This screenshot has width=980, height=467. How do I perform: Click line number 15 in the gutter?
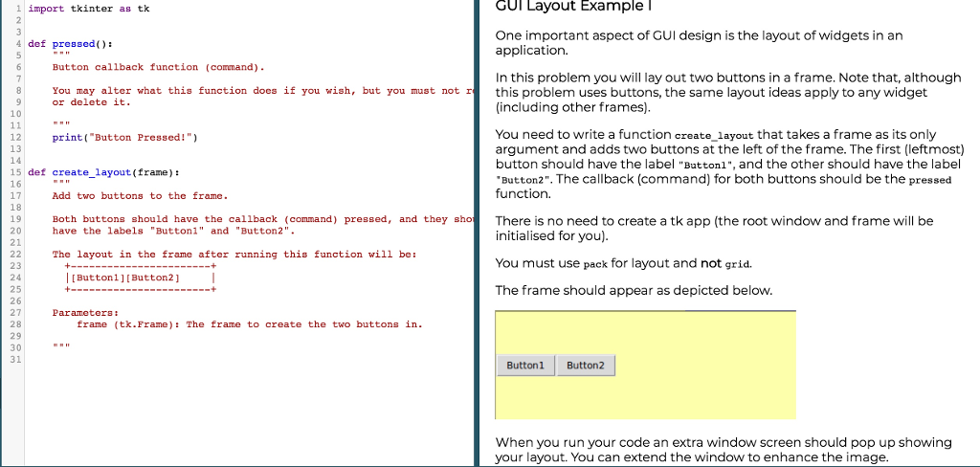tap(16, 172)
